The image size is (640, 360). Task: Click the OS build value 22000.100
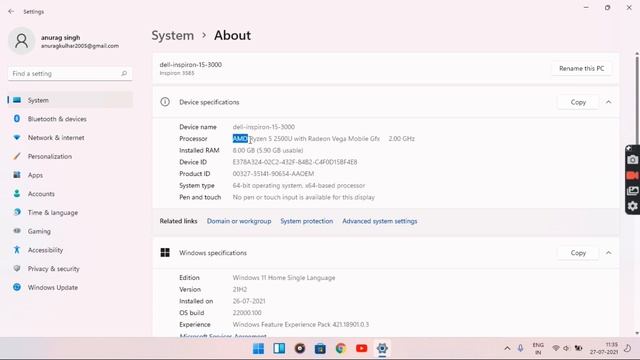pyautogui.click(x=247, y=313)
